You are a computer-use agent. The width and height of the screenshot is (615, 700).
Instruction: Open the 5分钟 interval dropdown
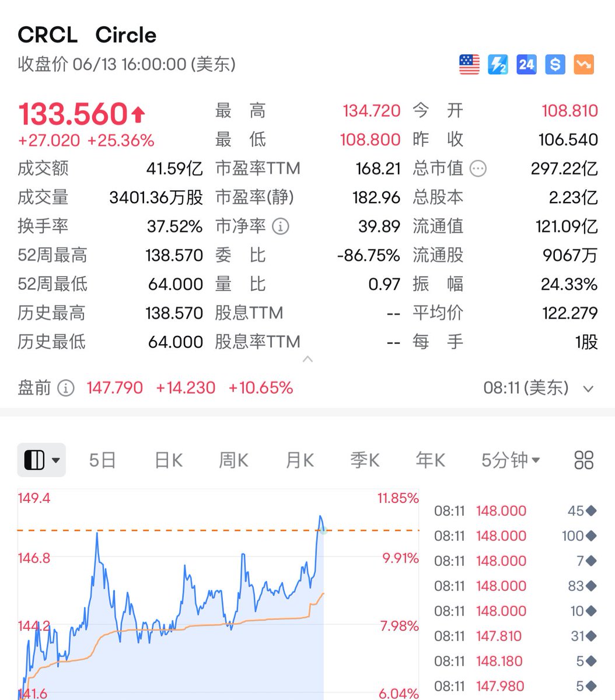coord(511,460)
